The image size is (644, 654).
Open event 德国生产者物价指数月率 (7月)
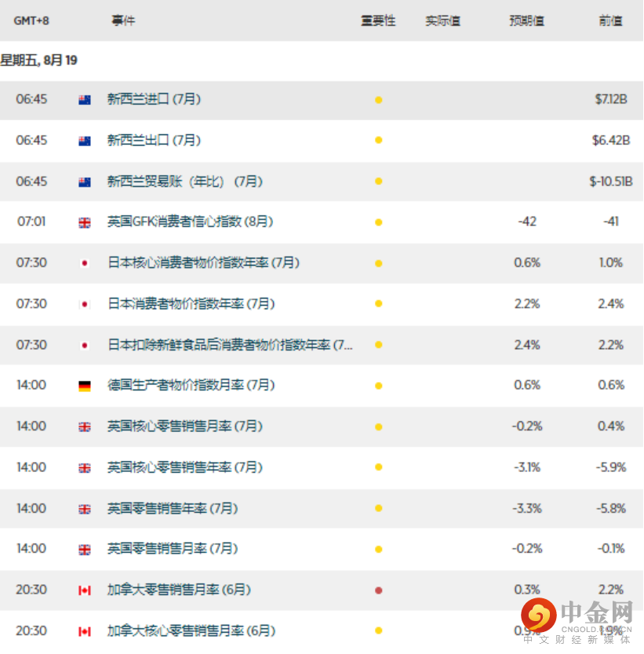(x=191, y=385)
